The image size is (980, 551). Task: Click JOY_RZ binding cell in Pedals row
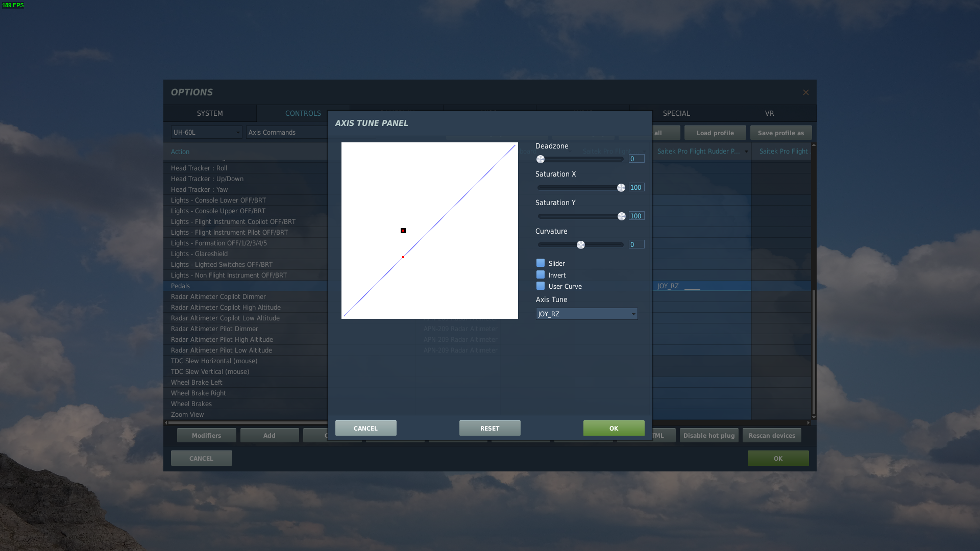[x=702, y=286]
